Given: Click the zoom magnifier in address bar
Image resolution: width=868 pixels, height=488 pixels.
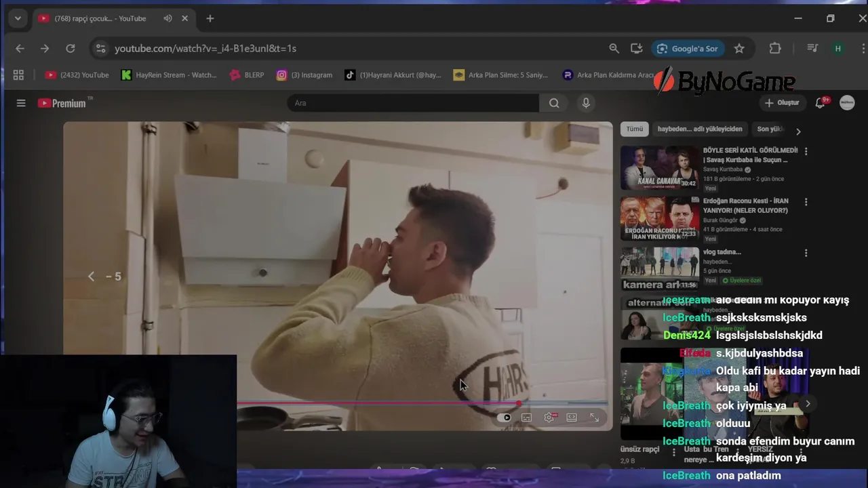Looking at the screenshot, I should point(614,48).
